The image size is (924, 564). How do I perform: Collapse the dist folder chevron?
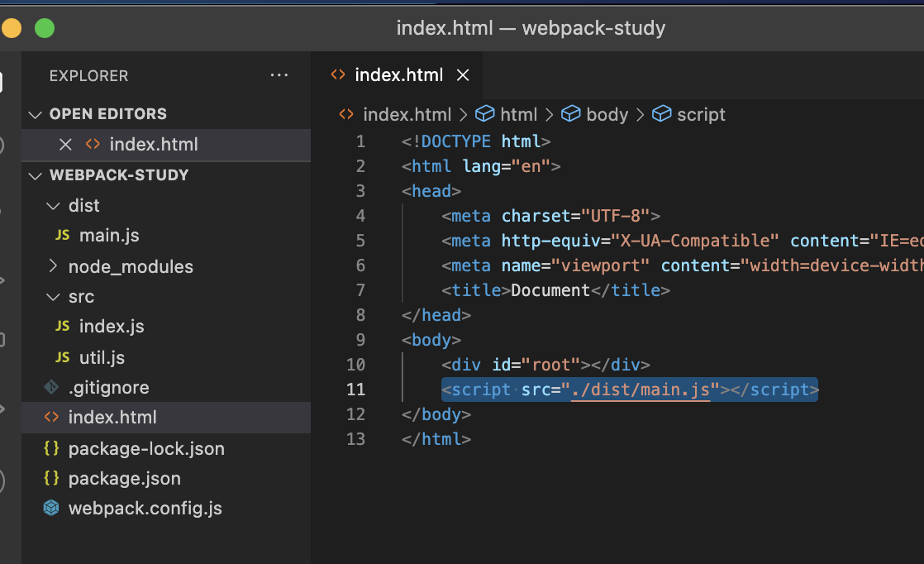coord(53,206)
